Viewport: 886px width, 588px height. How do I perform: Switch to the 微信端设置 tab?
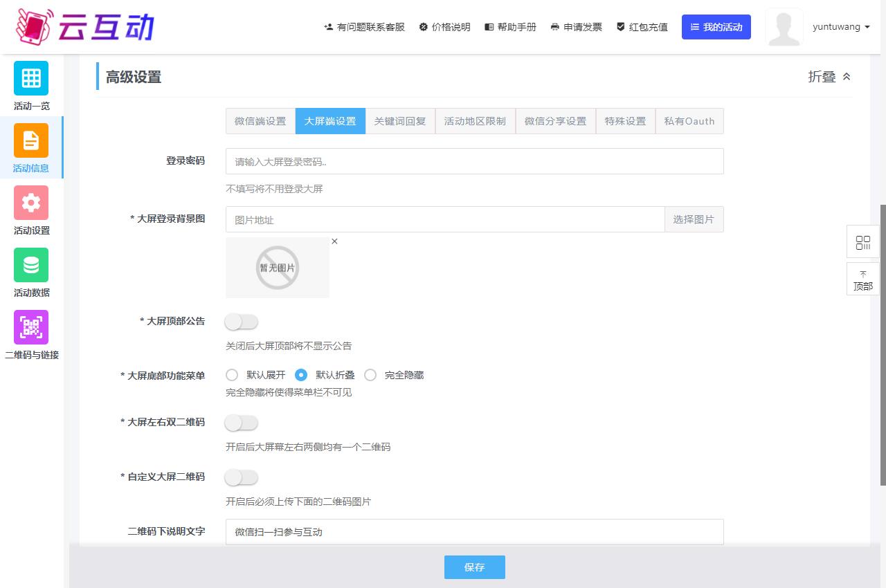(260, 121)
